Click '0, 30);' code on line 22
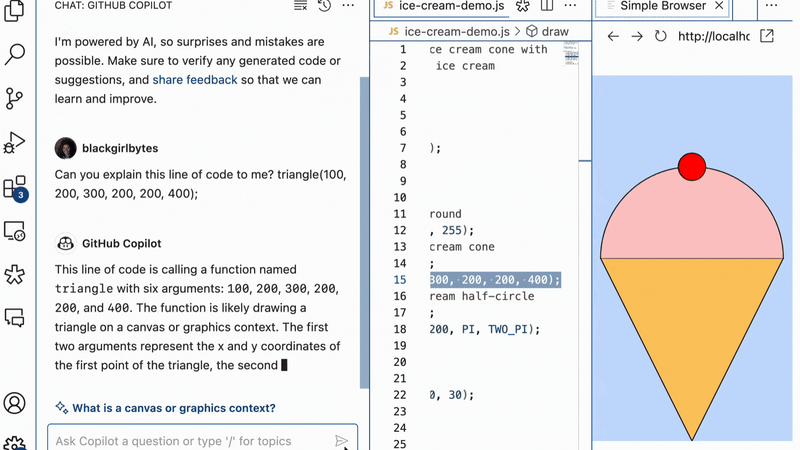 pos(452,395)
